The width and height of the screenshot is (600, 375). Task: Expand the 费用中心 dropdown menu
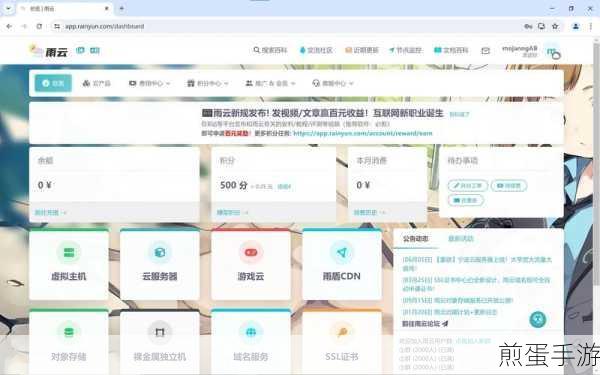point(149,83)
